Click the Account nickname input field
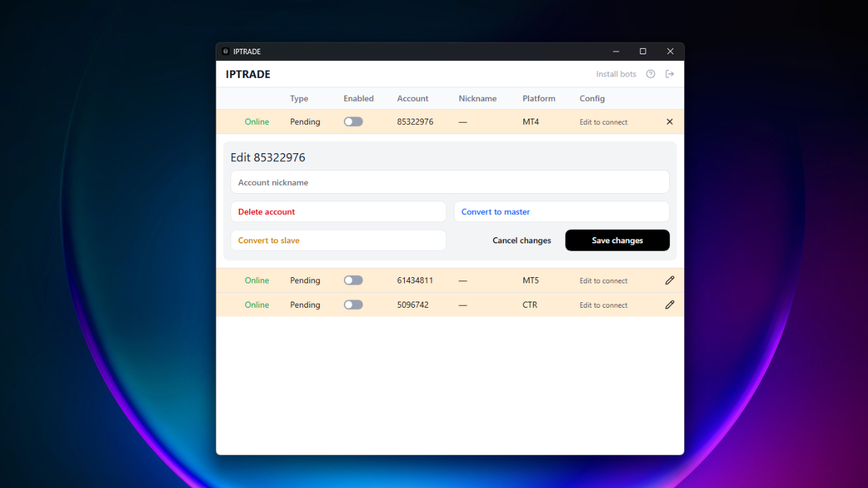This screenshot has height=488, width=868. pos(450,182)
